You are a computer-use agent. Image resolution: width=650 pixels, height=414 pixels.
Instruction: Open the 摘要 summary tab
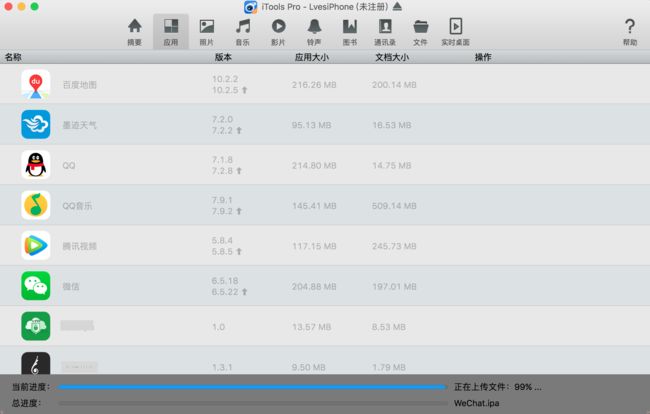coord(135,32)
